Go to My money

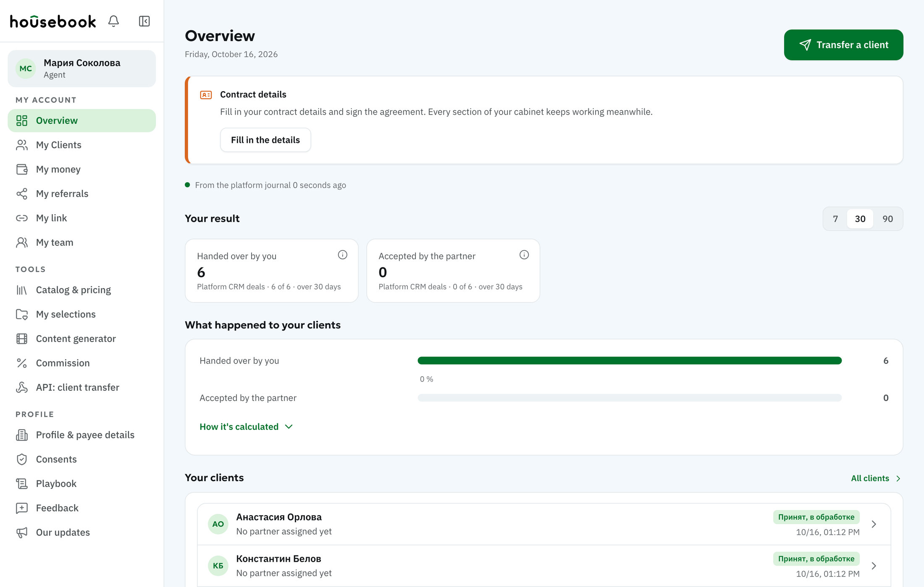tap(81, 169)
